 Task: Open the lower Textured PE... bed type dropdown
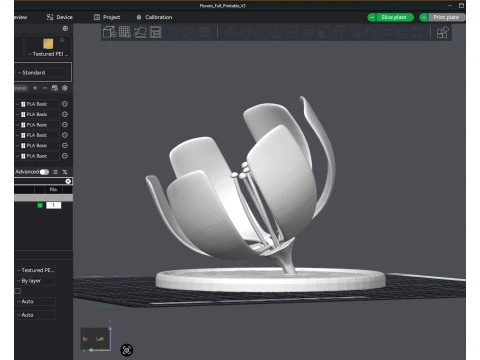tap(36, 270)
